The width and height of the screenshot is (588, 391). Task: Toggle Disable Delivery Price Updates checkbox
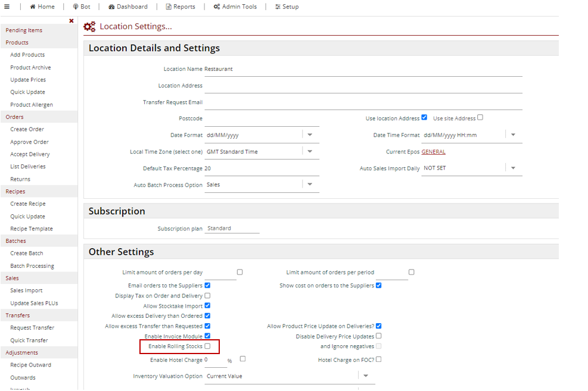378,336
